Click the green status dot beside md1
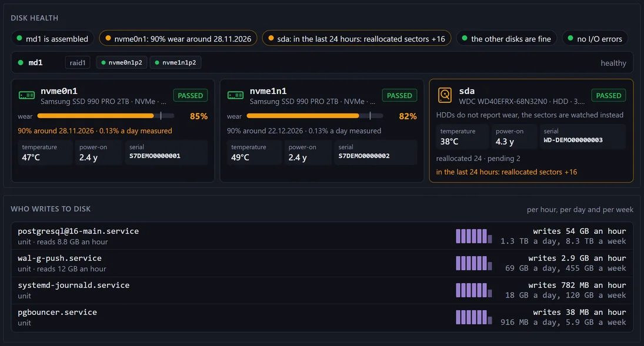Viewport: 644px width, 346px height. [21, 63]
